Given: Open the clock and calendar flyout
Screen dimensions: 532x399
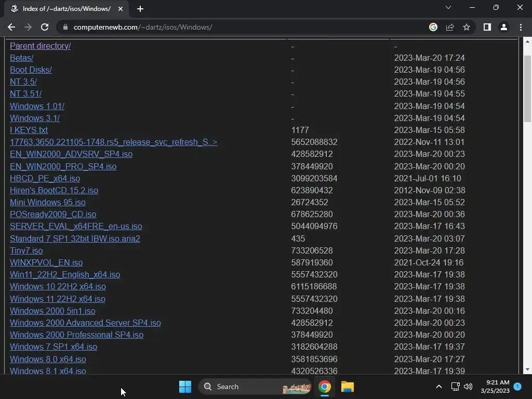Looking at the screenshot, I should coord(495,387).
